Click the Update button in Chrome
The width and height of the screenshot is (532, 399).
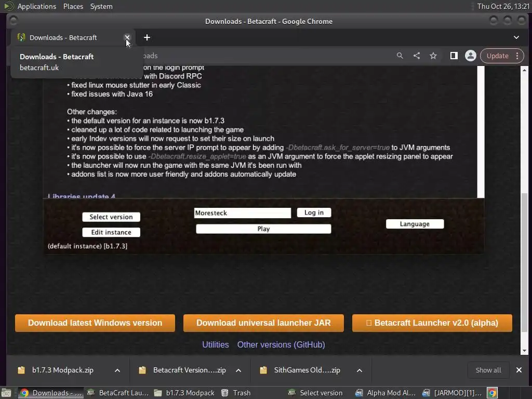tap(497, 56)
